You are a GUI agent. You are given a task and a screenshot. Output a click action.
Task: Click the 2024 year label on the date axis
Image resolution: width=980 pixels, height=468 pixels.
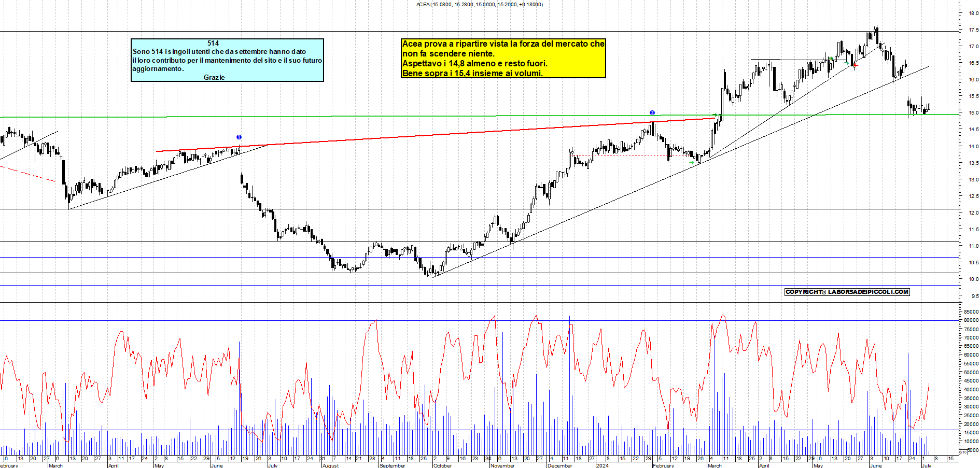pyautogui.click(x=603, y=465)
